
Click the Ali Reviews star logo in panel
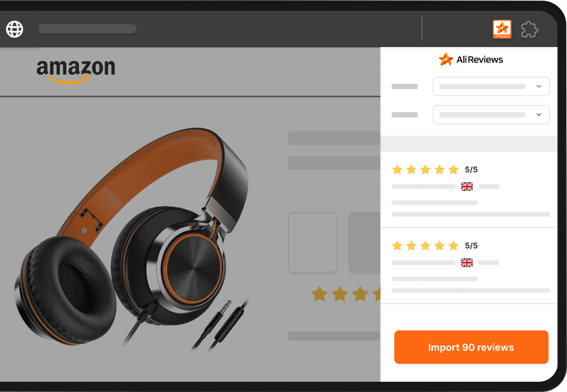point(446,59)
